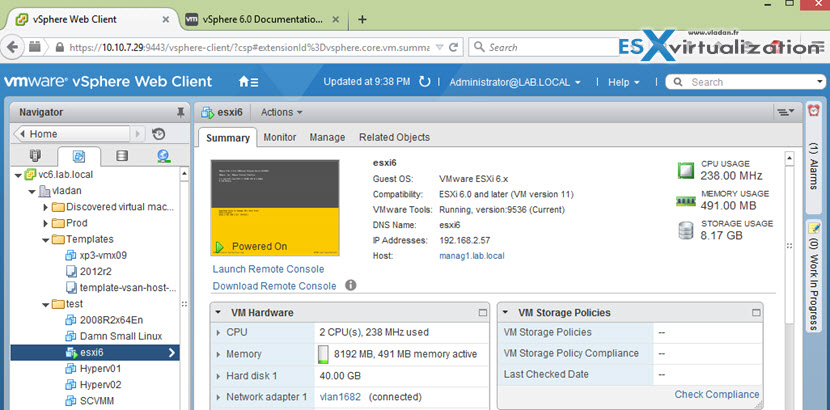Switch to Storage inventory view
Viewport: 830px width, 410px height.
tap(122, 156)
